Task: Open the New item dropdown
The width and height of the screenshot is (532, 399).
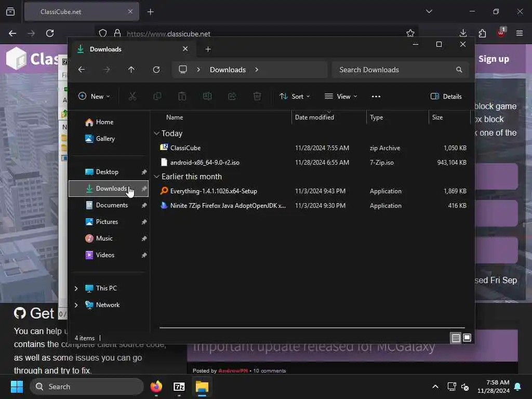Action: click(94, 96)
